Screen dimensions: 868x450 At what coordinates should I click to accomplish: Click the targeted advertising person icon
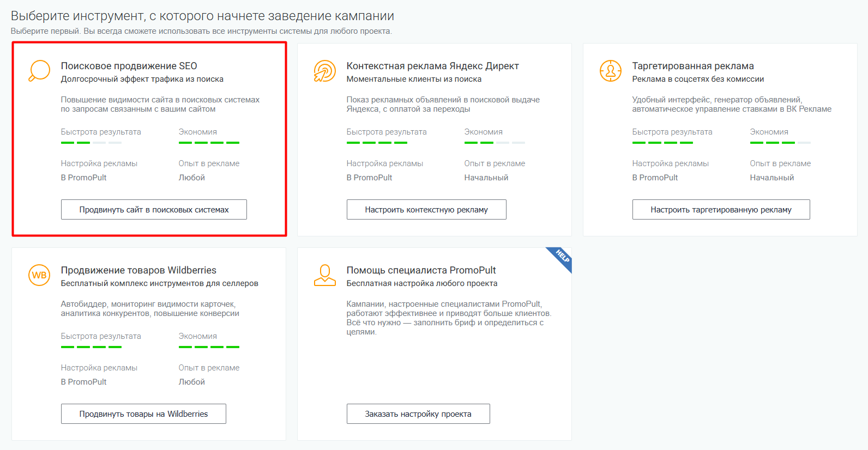pos(611,71)
